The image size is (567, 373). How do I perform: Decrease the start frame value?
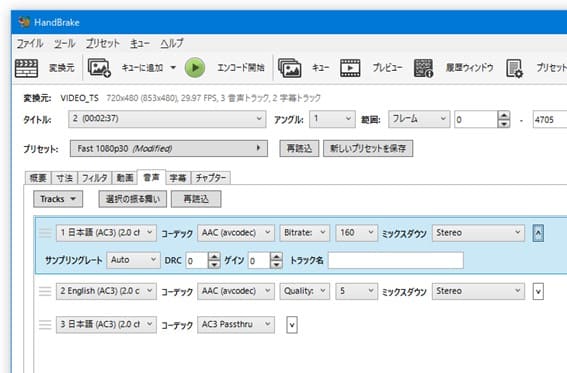coord(504,124)
